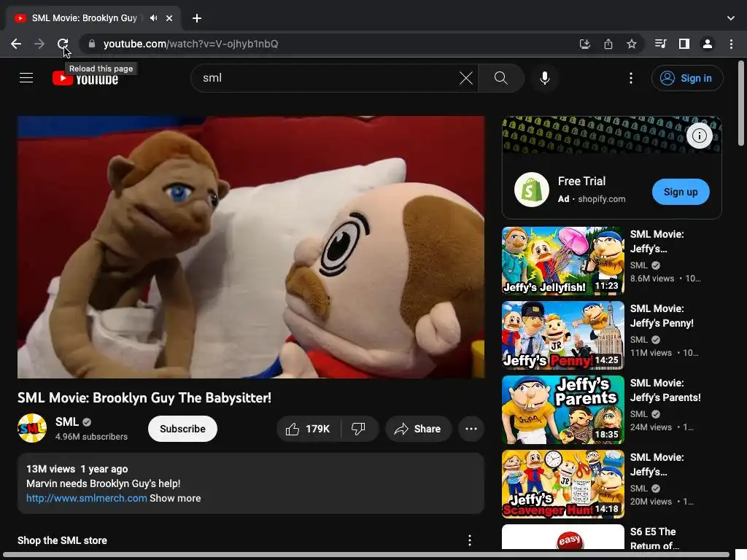Dislike this video
This screenshot has height=560, width=747.
click(359, 429)
